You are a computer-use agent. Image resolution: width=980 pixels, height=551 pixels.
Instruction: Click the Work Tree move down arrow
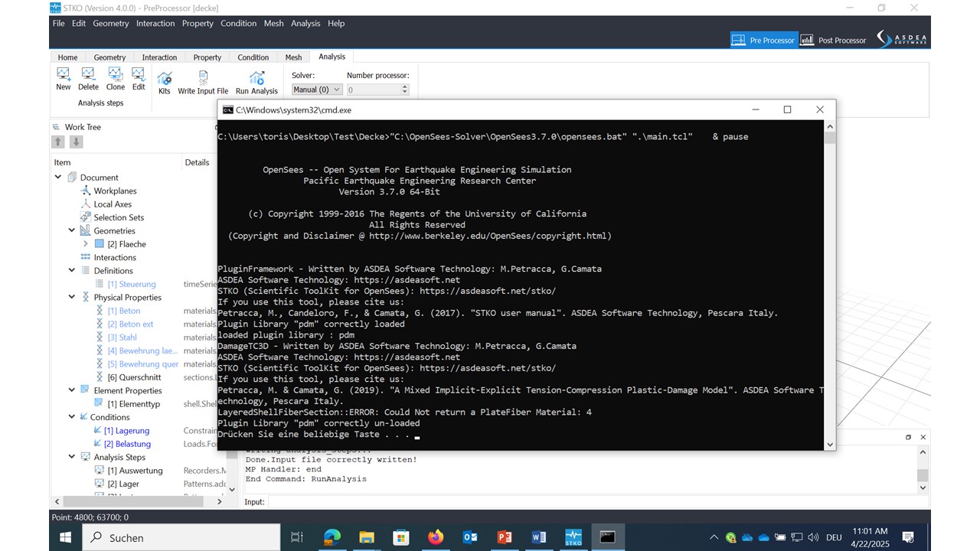tap(76, 142)
